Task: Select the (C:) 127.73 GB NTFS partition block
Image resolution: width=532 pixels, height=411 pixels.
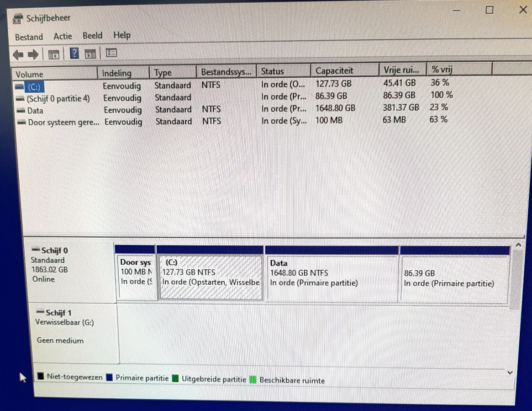Action: [211, 273]
